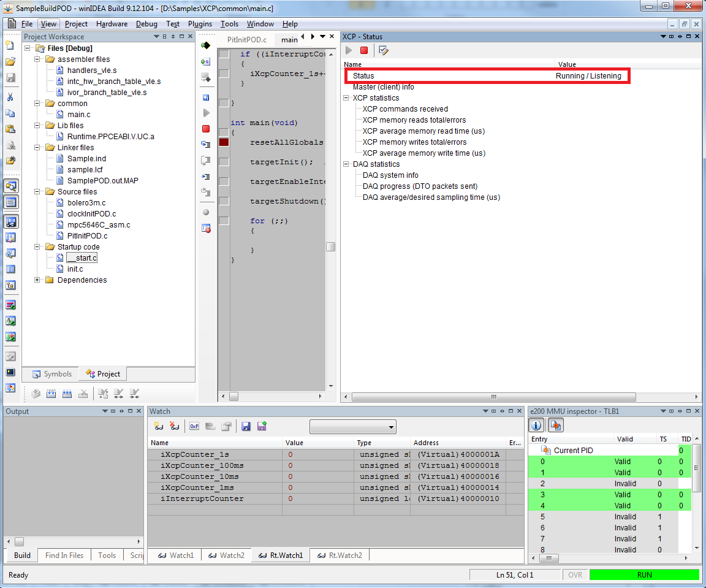Click the blue floppy Save icon in Watch toolbar
The image size is (706, 588).
[x=246, y=426]
